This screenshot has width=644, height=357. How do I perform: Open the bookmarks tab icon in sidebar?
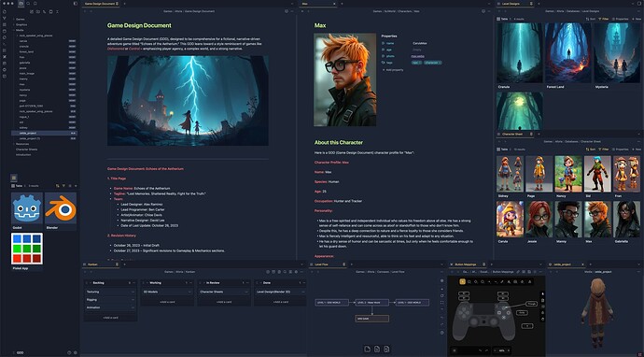[35, 4]
